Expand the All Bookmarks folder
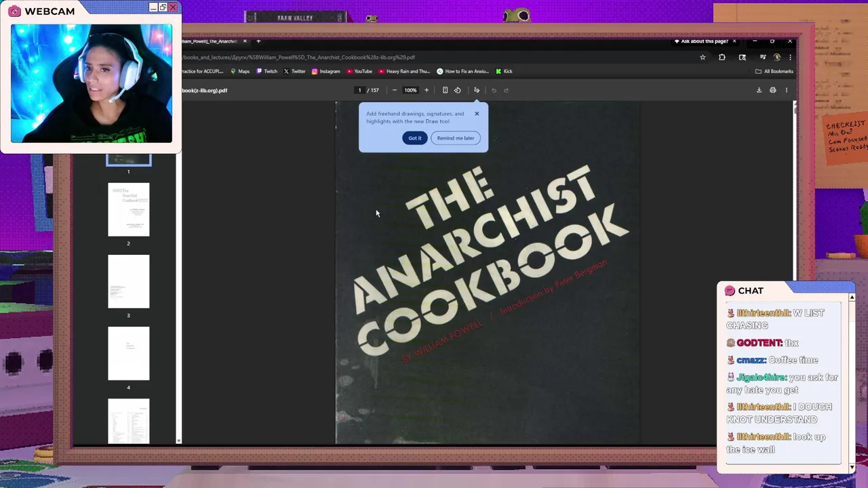 tap(774, 71)
